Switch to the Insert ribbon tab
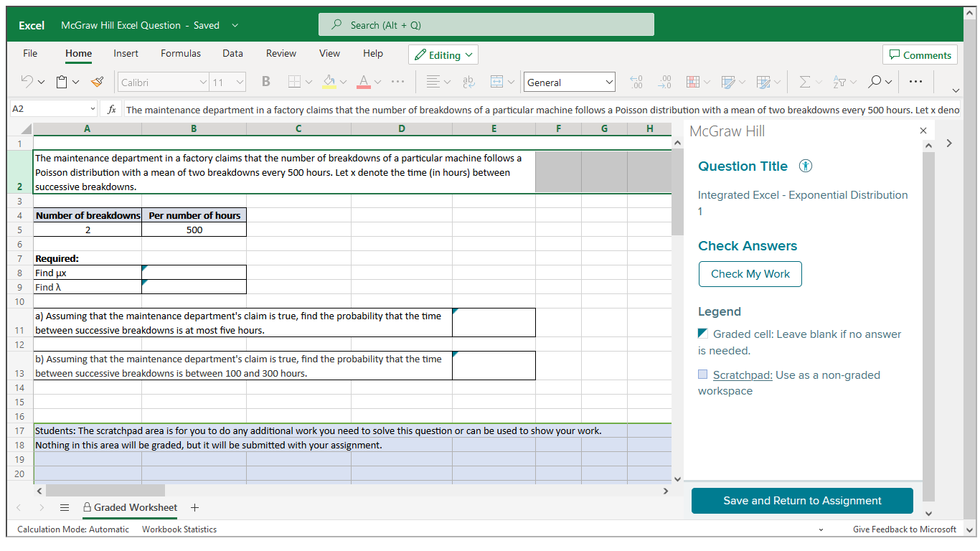Screen dimensions: 980x551 click(126, 53)
